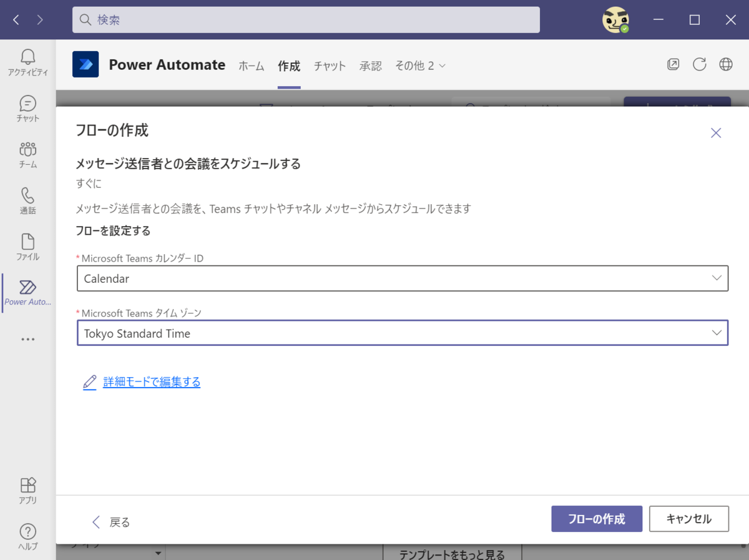Viewport: 749px width, 560px height.
Task: Open the app in browser (globe icon)
Action: pos(725,64)
